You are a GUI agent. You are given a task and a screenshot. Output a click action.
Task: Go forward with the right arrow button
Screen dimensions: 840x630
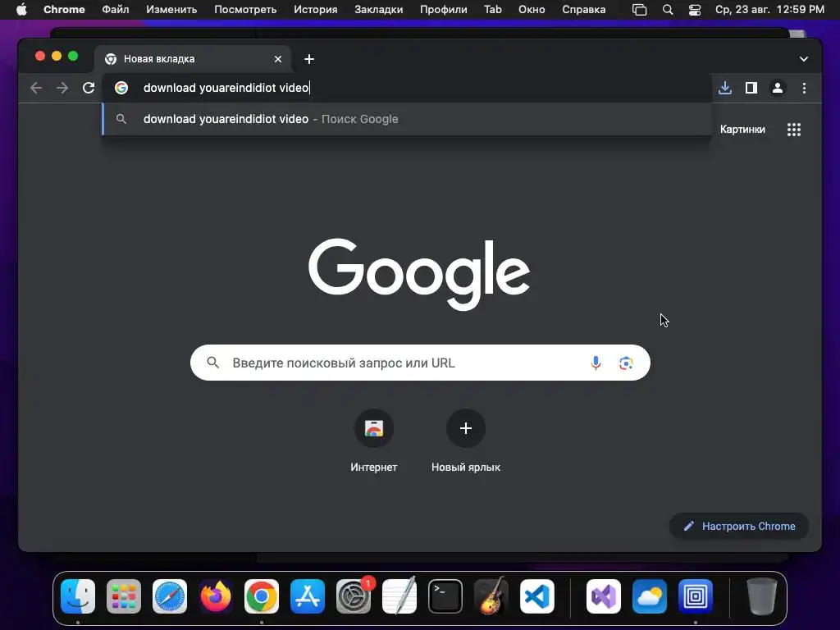[62, 88]
